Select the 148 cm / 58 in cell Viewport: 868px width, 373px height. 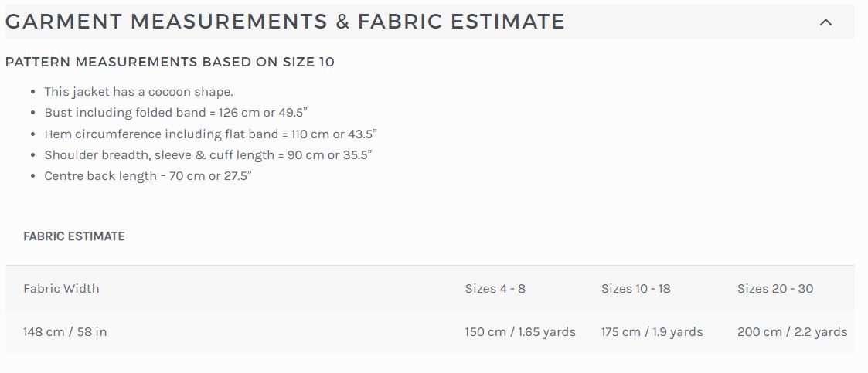(65, 332)
